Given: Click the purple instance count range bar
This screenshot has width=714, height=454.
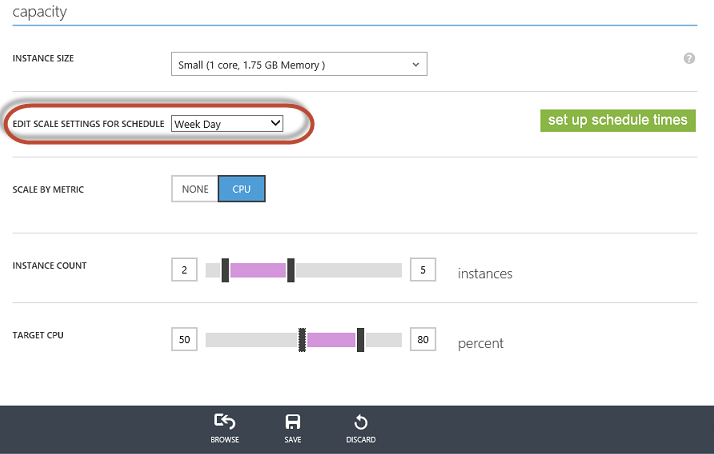Looking at the screenshot, I should click(258, 270).
